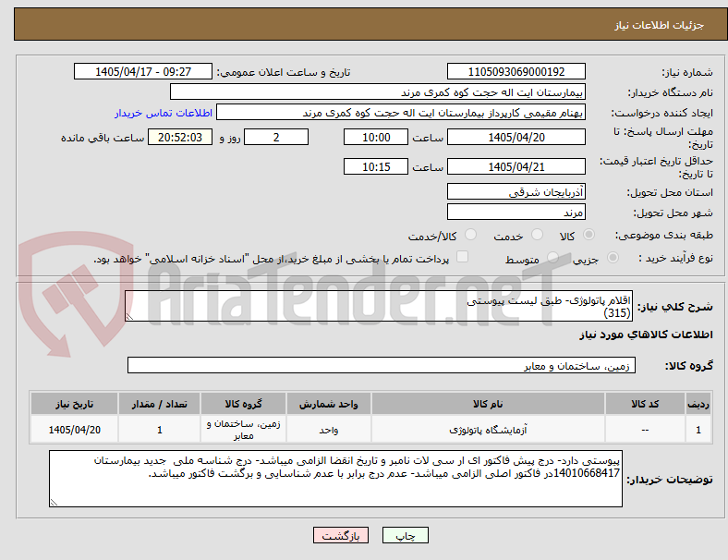The height and width of the screenshot is (560, 728).
Task: Click the delivery province field آذربایجان شرقی
Action: (x=516, y=191)
